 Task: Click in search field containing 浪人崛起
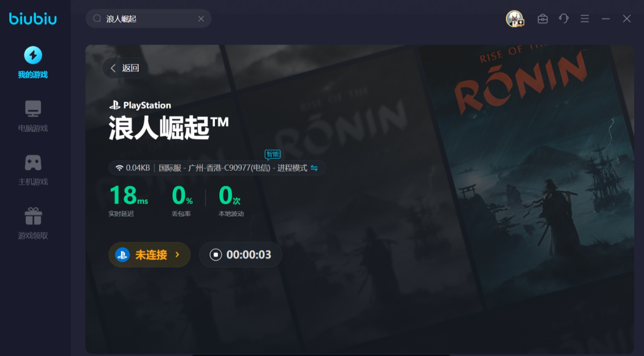click(148, 19)
